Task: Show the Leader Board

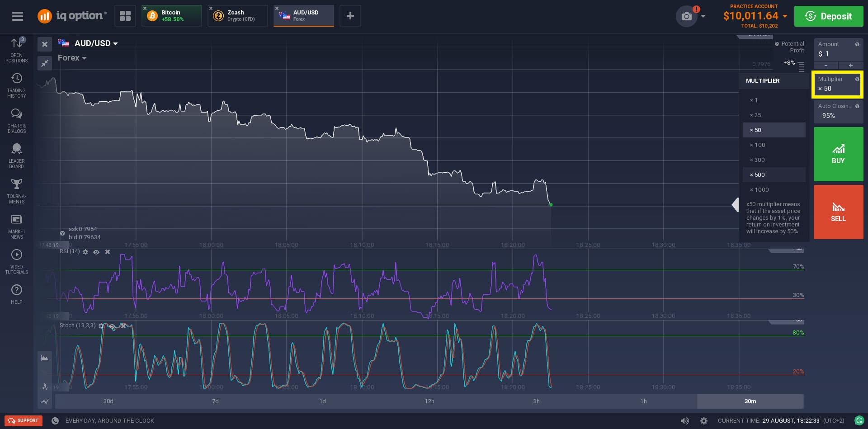Action: coord(17,156)
